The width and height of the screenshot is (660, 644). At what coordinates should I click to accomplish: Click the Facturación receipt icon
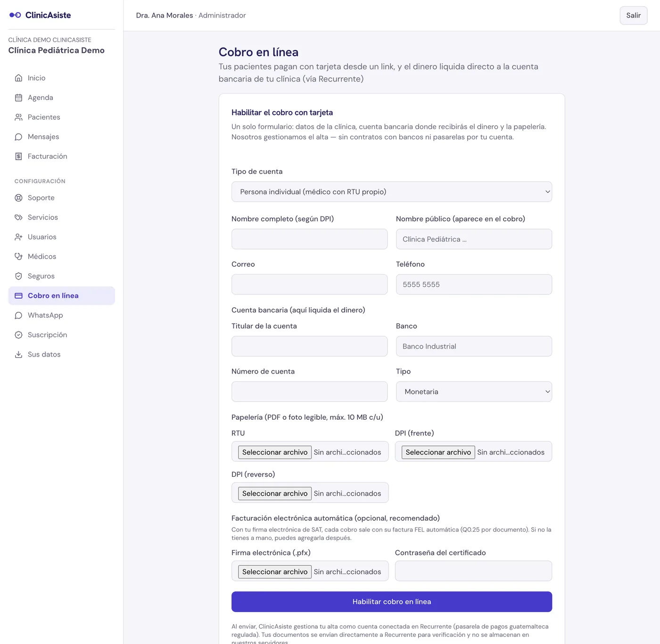(18, 156)
